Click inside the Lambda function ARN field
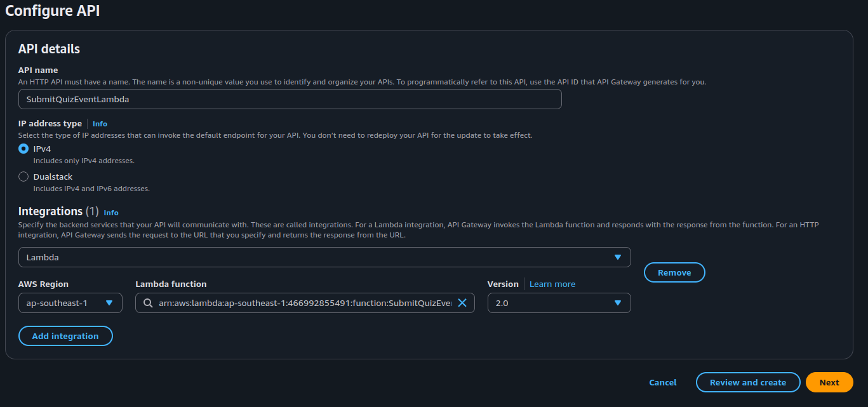868x407 pixels. (x=305, y=304)
